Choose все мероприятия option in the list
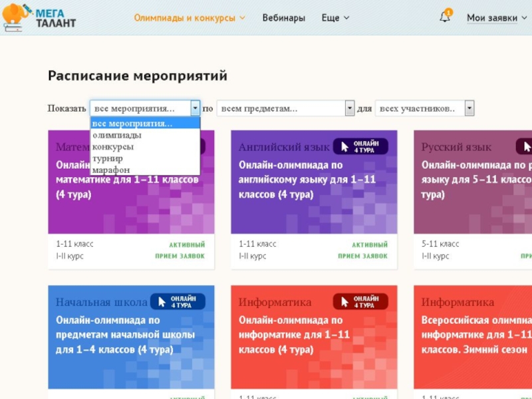Viewport: 532px width, 399px height. [x=132, y=124]
